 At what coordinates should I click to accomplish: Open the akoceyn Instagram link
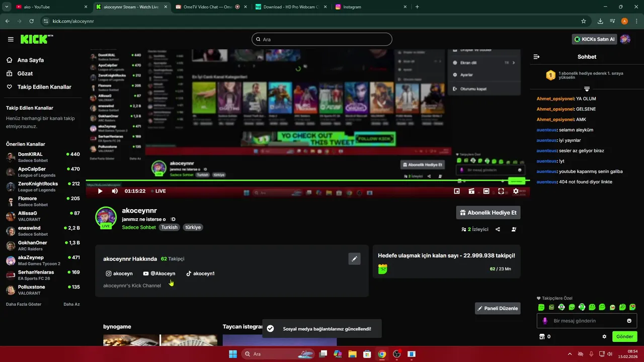[119, 274]
